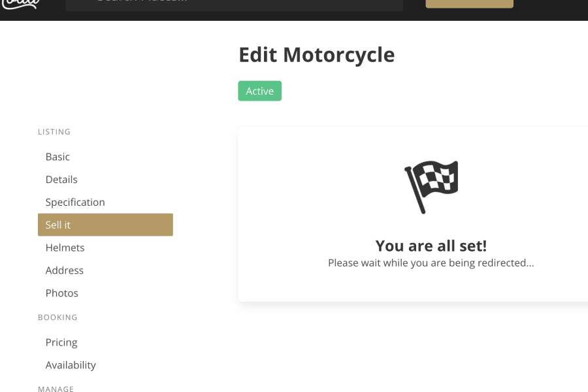Viewport: 588px width, 392px height.
Task: Go to Pricing under Booking
Action: [x=61, y=342]
